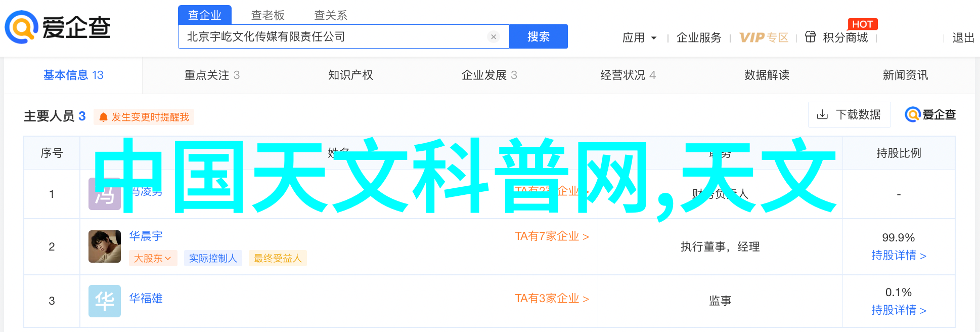Screen dimensions: 980x332
Task: Open the 知识产权 tab
Action: coord(350,75)
